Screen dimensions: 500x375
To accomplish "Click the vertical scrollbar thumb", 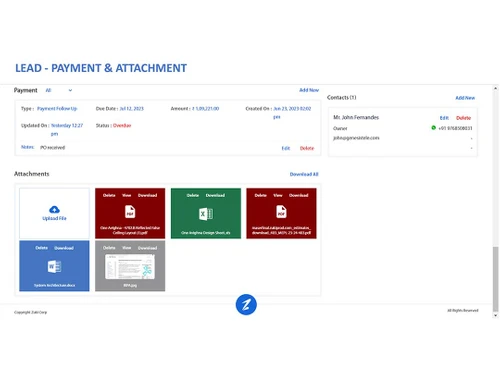I will point(496,279).
